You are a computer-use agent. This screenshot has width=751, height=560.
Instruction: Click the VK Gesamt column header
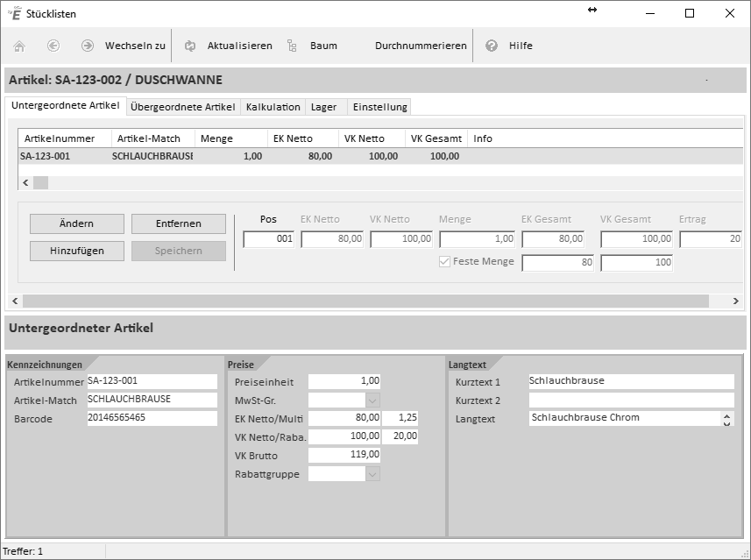click(x=436, y=138)
